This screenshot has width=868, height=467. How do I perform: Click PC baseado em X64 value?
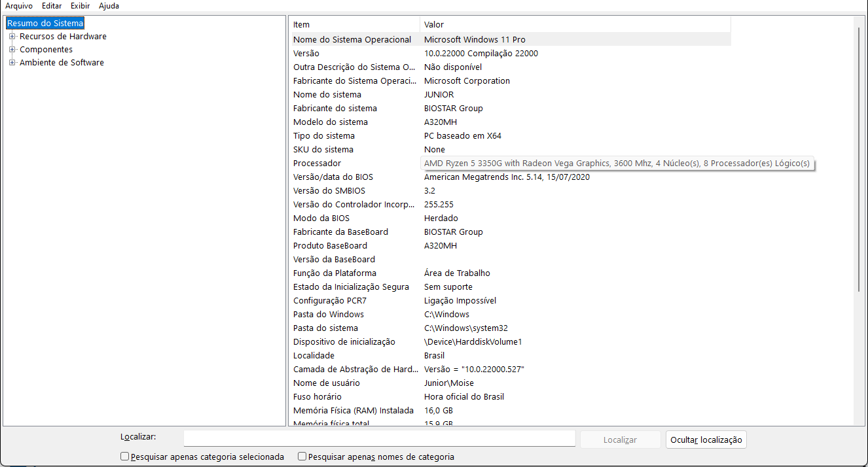point(463,135)
